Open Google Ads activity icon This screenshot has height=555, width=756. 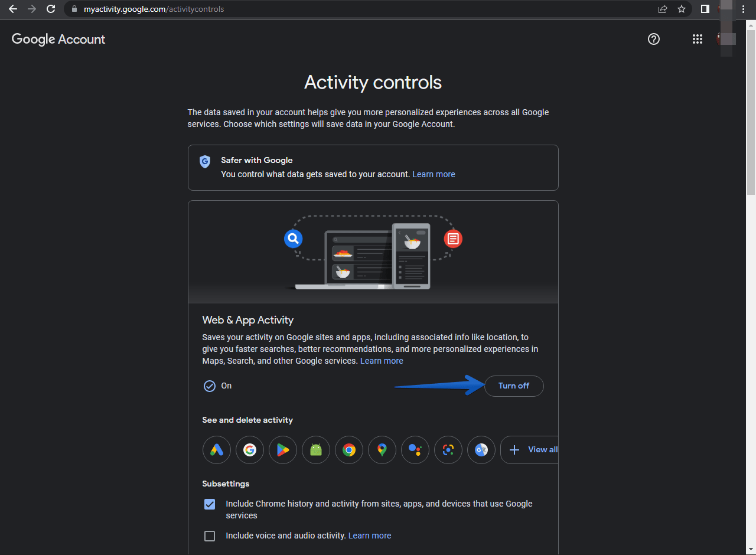pos(217,450)
